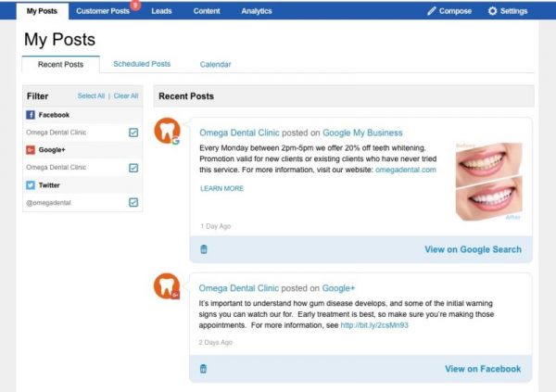The image size is (556, 392).
Task: Open the teeth whitening before/after image
Action: pyautogui.click(x=488, y=182)
